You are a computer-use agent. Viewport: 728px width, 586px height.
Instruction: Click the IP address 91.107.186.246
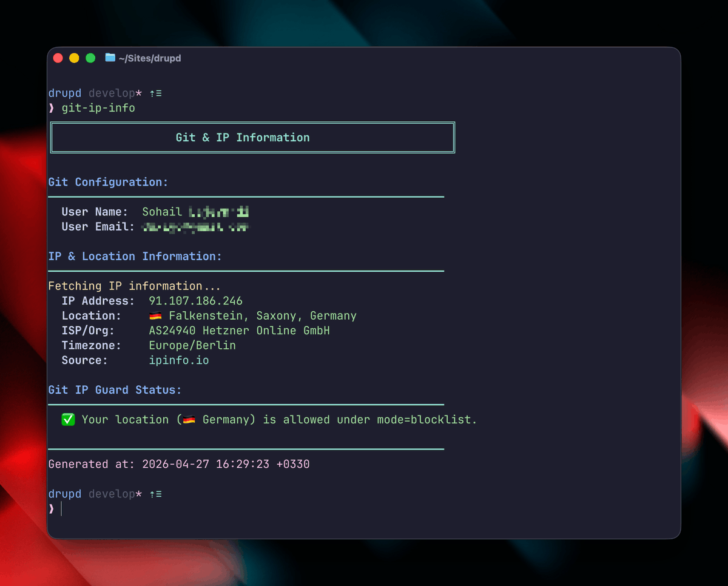click(196, 301)
